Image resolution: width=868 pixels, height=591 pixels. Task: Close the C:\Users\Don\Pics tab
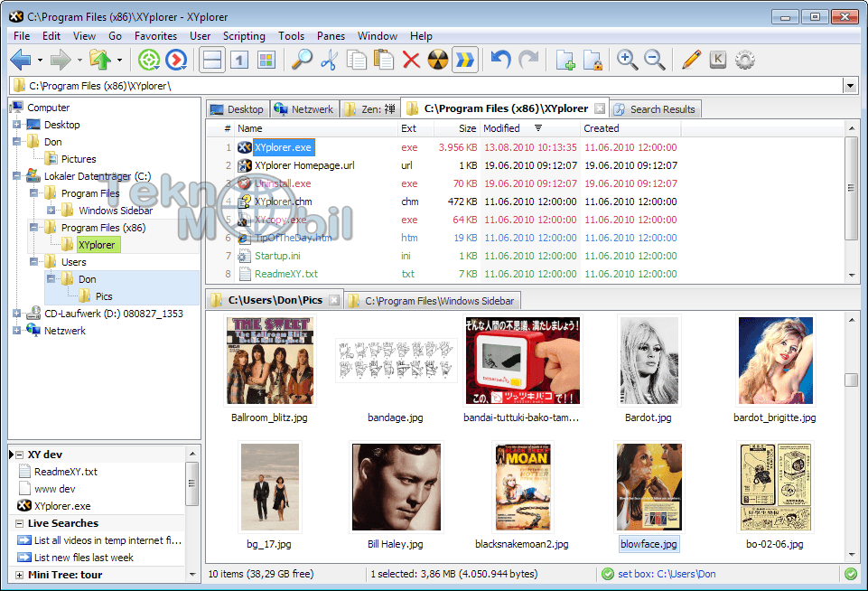point(334,300)
